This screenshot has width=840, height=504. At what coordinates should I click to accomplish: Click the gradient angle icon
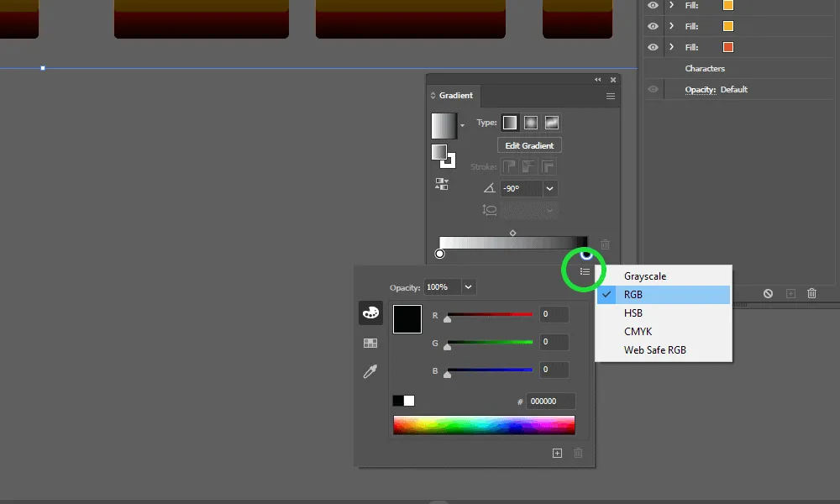(489, 188)
